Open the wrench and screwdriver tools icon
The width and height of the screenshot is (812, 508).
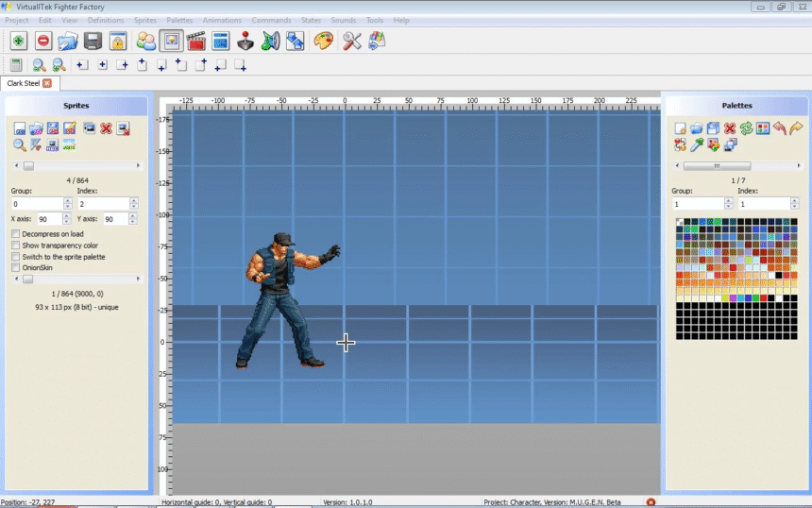(x=352, y=41)
